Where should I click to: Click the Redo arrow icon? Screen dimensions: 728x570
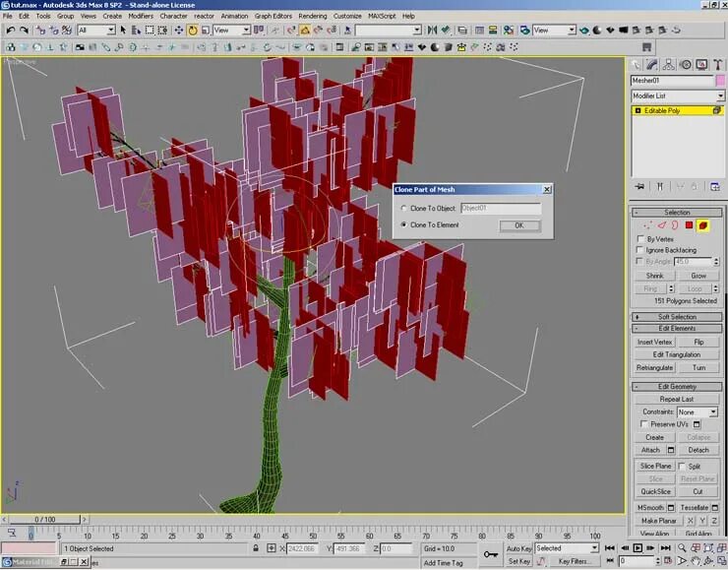(25, 31)
